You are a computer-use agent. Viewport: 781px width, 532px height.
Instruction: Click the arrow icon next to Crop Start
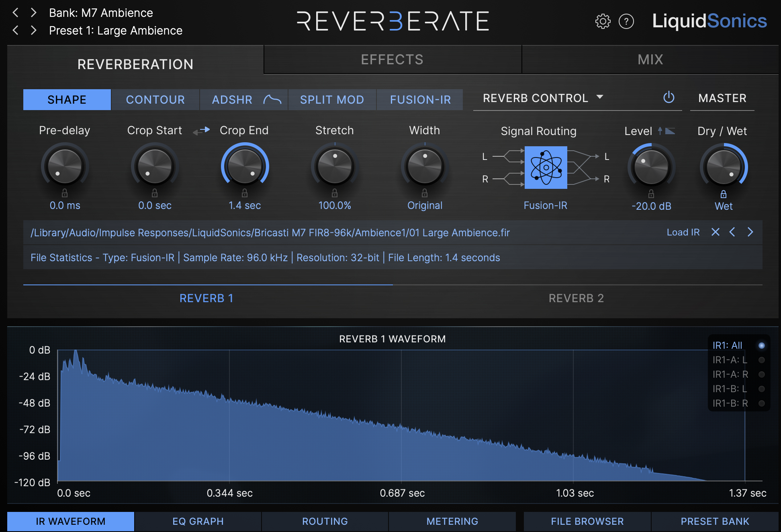pyautogui.click(x=201, y=131)
